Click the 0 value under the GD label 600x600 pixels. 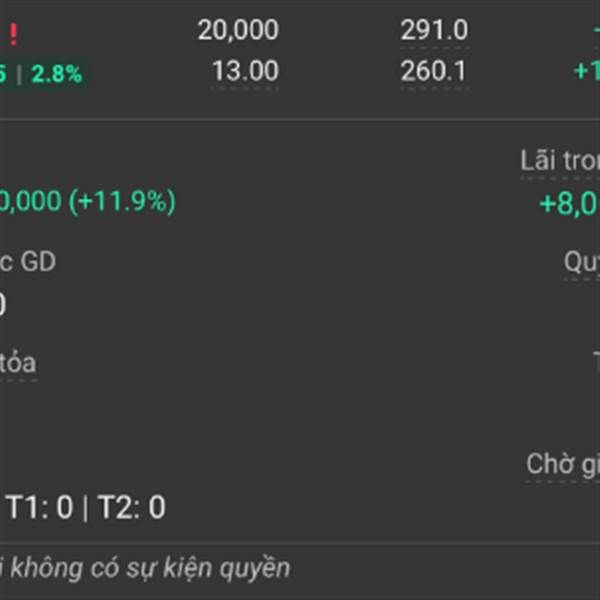(x=2, y=305)
